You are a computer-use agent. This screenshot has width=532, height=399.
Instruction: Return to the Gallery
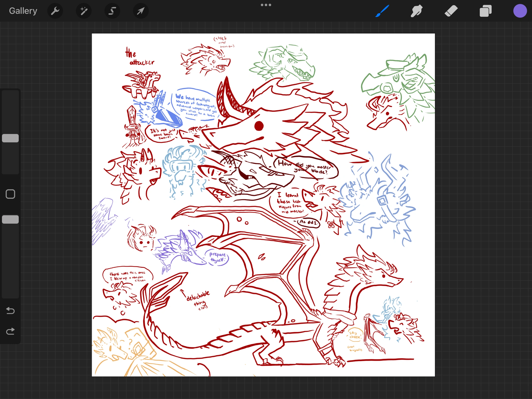(23, 11)
